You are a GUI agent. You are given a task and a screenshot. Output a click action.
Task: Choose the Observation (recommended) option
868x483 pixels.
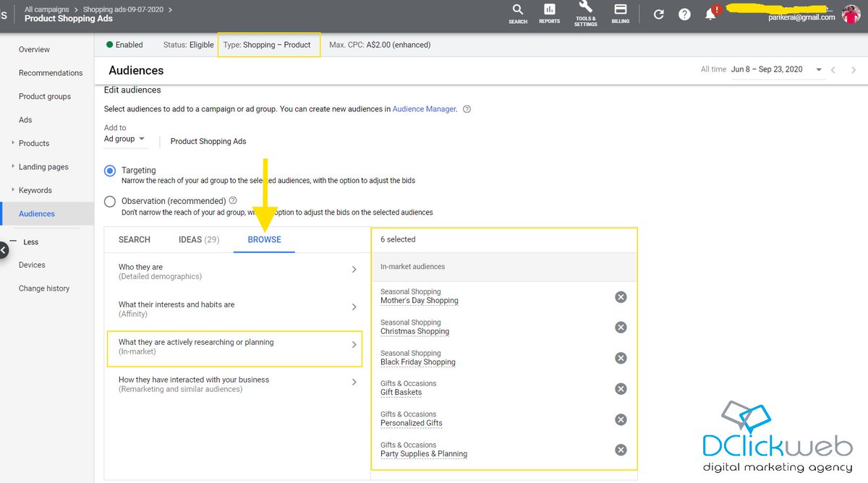pyautogui.click(x=110, y=201)
